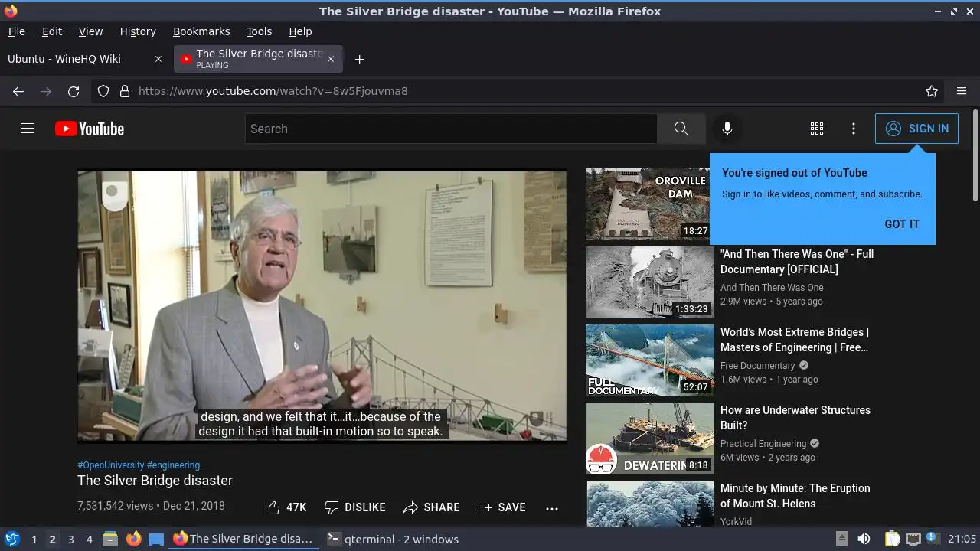The width and height of the screenshot is (980, 551).
Task: Go to YouTube home via logo
Action: [x=90, y=129]
